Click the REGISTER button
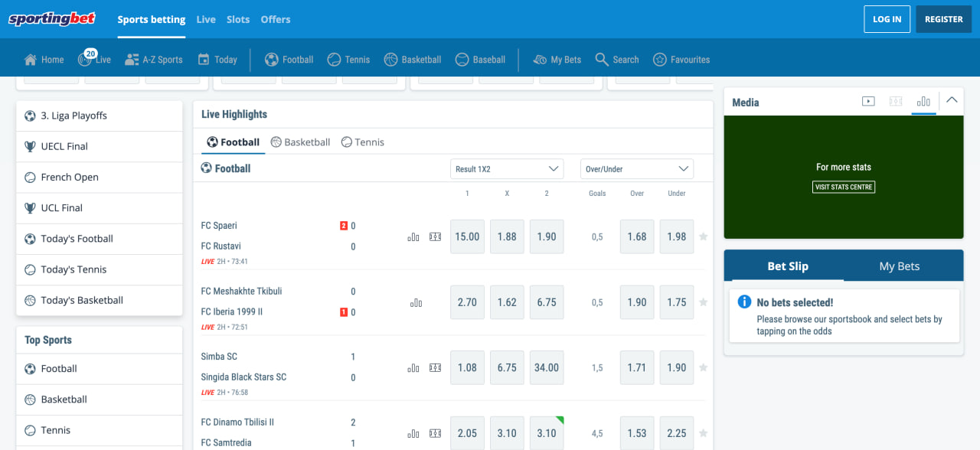This screenshot has height=450, width=980. (x=944, y=19)
